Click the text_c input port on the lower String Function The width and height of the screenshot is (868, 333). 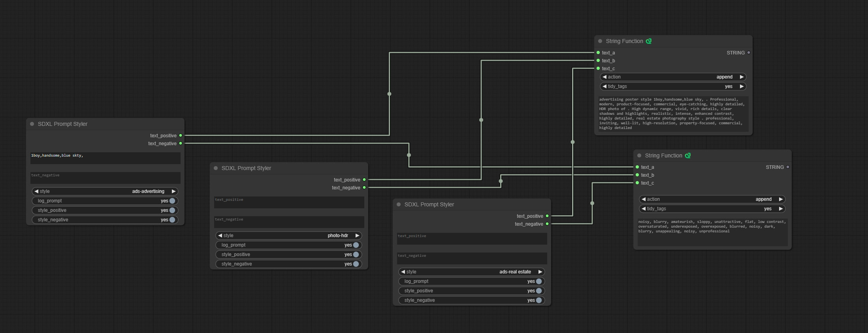pyautogui.click(x=637, y=183)
